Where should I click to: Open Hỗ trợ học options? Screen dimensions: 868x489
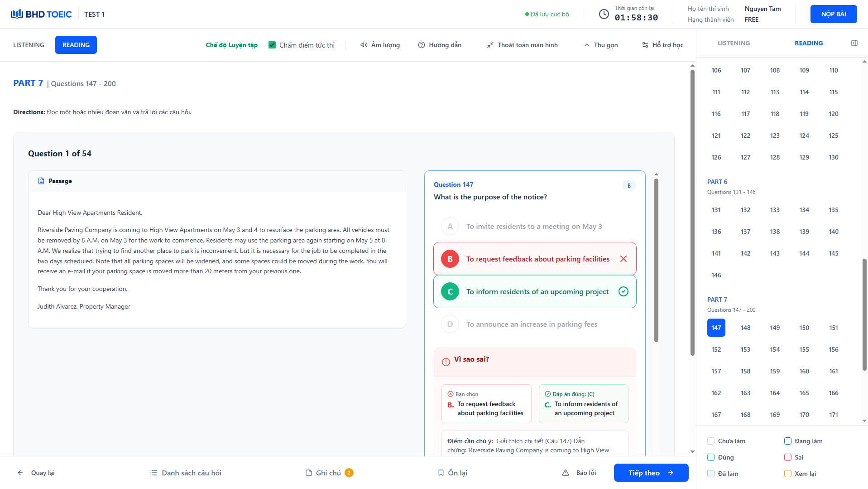click(x=662, y=45)
